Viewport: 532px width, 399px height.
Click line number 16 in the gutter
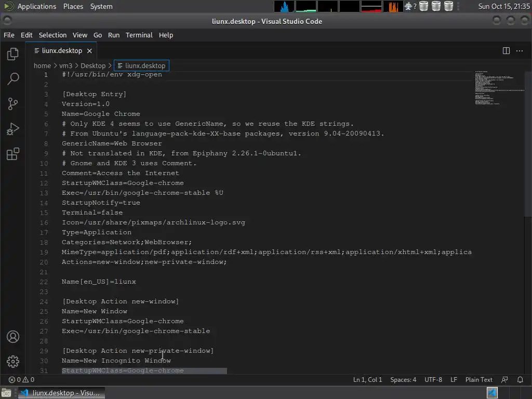44,222
